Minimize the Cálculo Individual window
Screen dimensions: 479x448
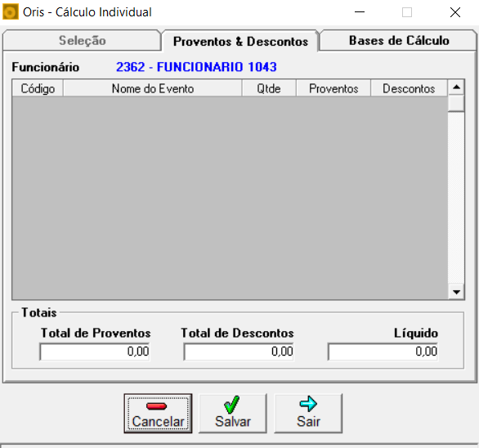click(x=360, y=12)
